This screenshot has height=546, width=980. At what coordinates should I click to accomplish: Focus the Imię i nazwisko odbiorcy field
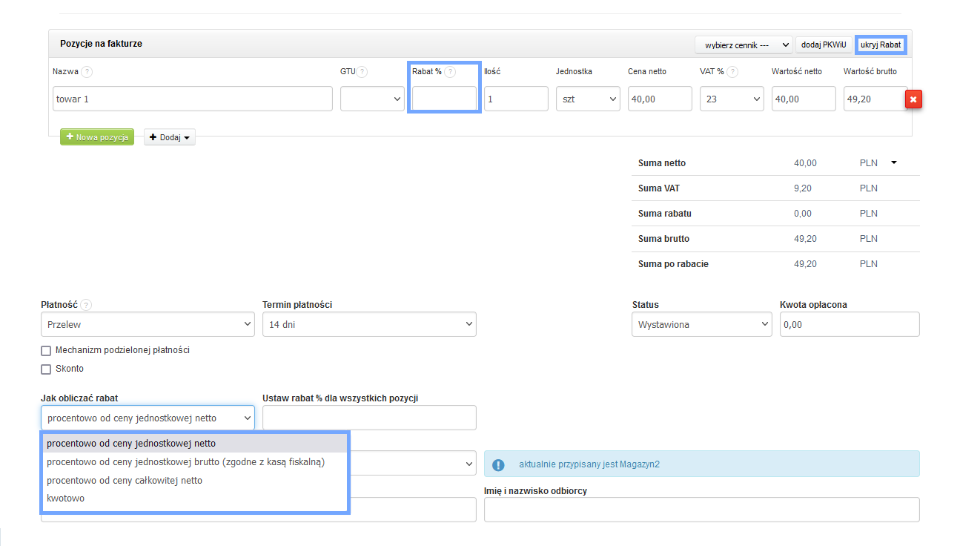702,510
